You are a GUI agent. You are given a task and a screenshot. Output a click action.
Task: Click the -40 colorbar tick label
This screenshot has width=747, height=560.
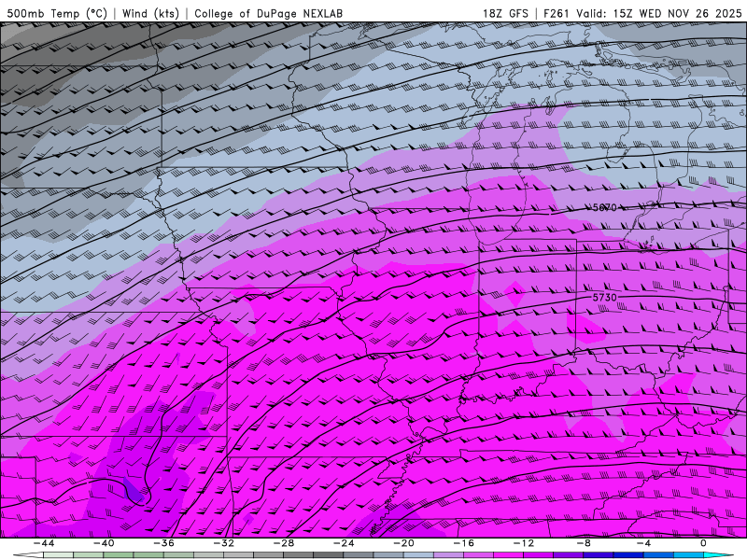coord(104,543)
